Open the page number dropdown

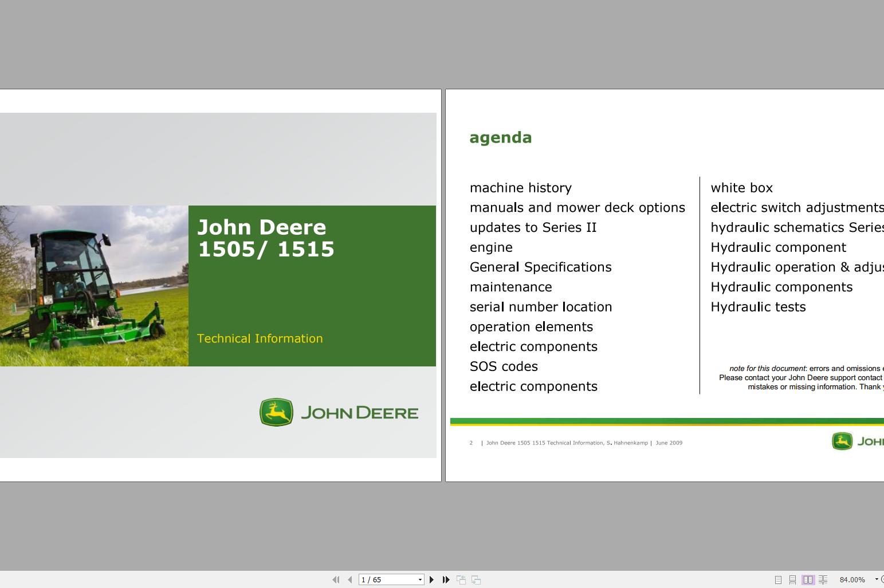click(x=420, y=579)
